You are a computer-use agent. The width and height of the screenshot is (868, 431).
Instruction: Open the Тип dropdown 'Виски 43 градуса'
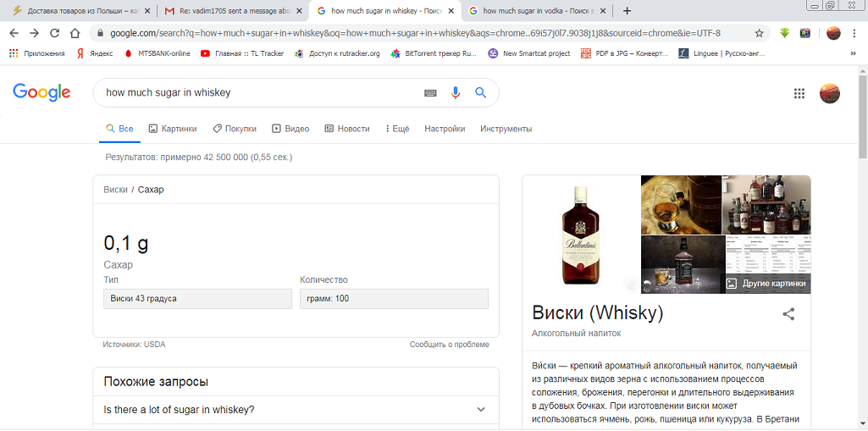tap(197, 299)
